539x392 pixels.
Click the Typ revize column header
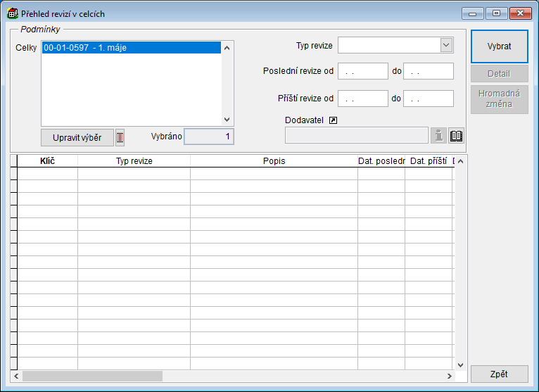[x=134, y=161]
